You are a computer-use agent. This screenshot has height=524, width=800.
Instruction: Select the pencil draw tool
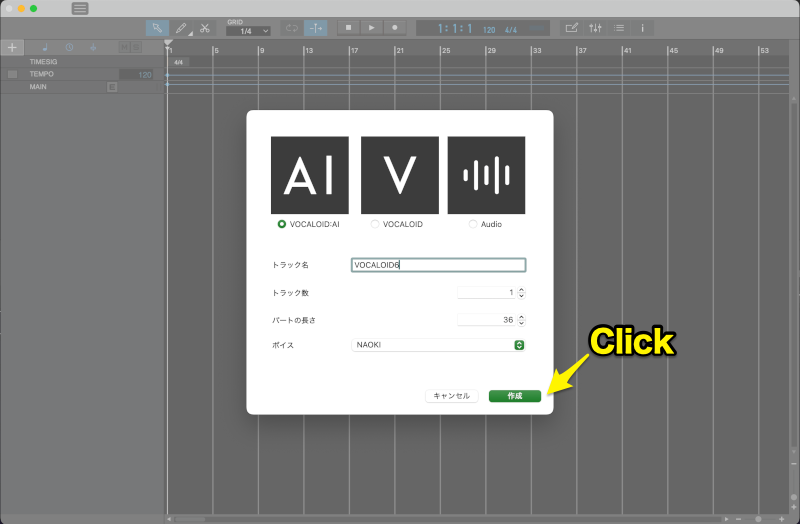coord(181,28)
